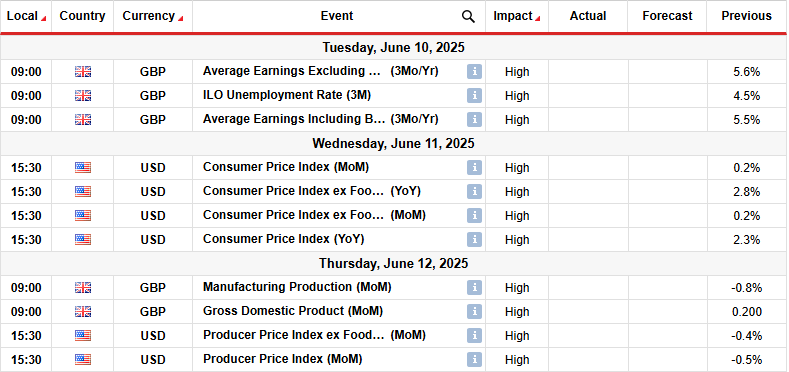
Task: Click UK flag in Manufacturing Production row
Action: click(x=83, y=288)
